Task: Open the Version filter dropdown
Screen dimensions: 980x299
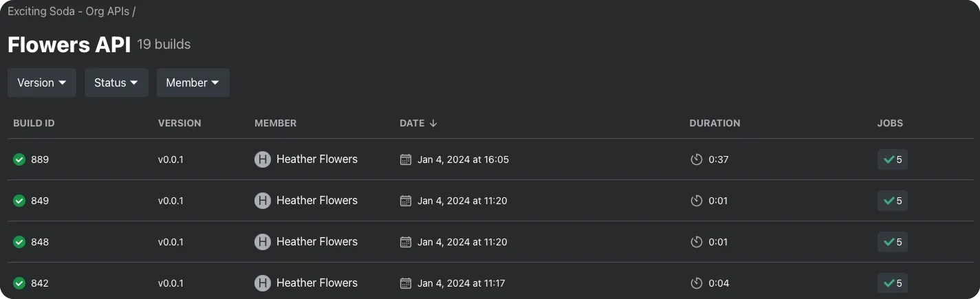Action: (42, 82)
